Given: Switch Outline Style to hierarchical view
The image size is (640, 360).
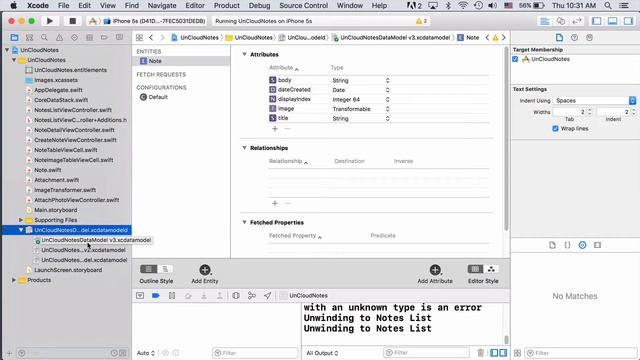Looking at the screenshot, I should click(x=165, y=269).
